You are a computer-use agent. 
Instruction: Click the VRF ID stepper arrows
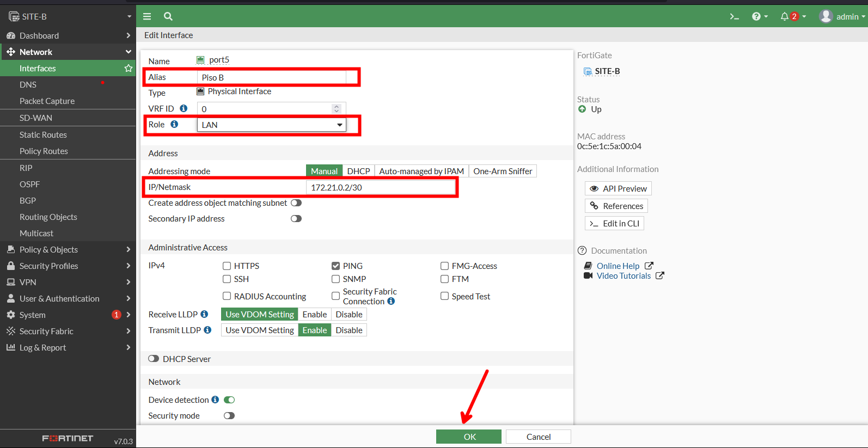337,109
